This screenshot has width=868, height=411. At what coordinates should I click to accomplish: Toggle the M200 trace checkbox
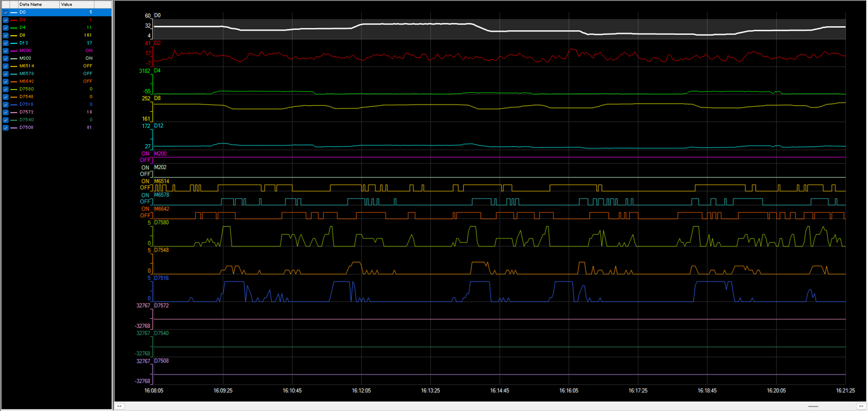[5, 50]
